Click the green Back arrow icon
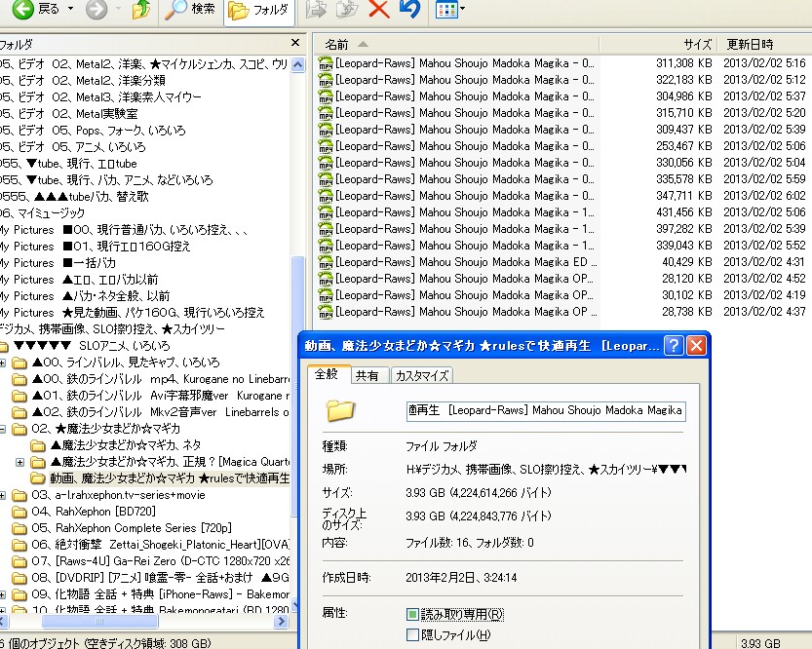The image size is (812, 649). click(x=22, y=10)
